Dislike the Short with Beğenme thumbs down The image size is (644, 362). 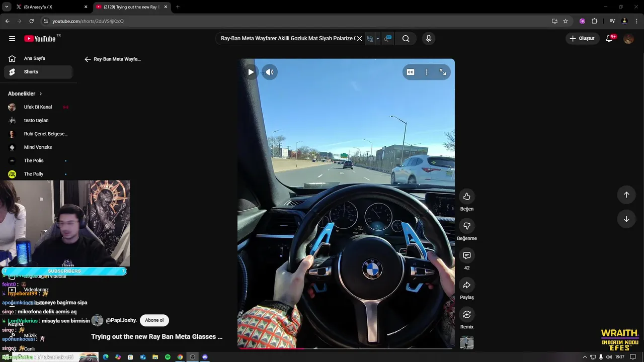[467, 226]
